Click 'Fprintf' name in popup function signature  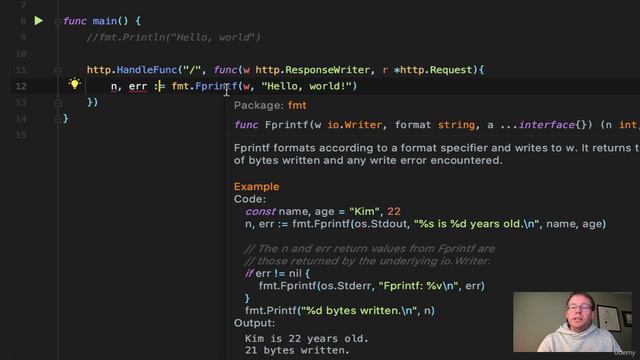pos(287,125)
